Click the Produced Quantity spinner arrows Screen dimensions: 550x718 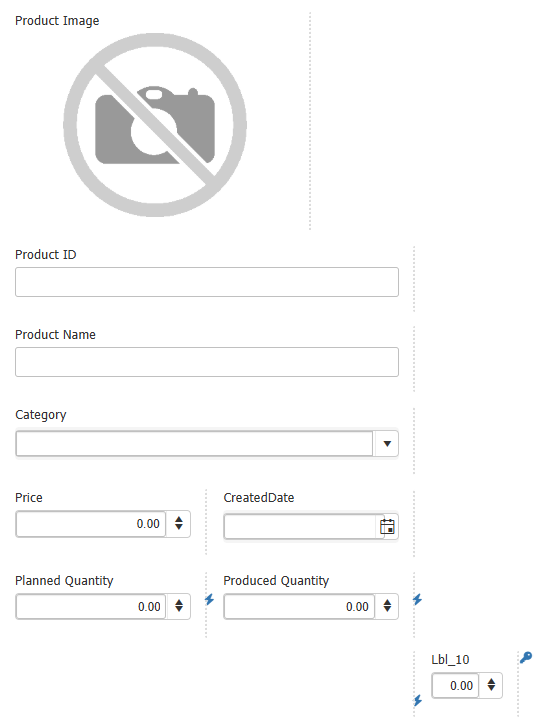[x=387, y=606]
